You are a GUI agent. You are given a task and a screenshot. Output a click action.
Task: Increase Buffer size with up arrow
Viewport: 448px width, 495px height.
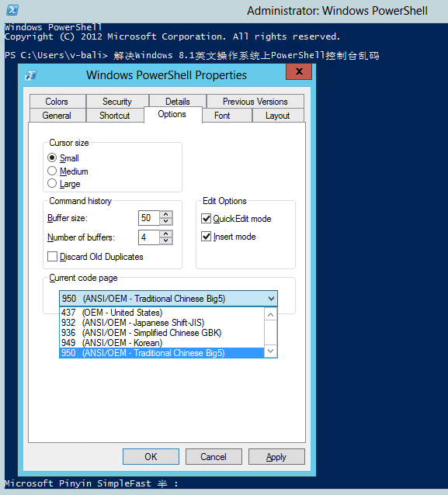coord(166,214)
